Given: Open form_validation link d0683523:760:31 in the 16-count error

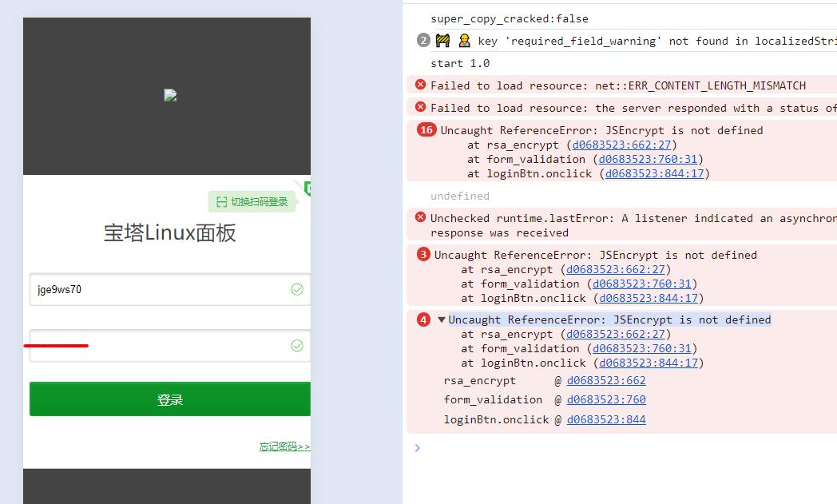Looking at the screenshot, I should coord(648,159).
